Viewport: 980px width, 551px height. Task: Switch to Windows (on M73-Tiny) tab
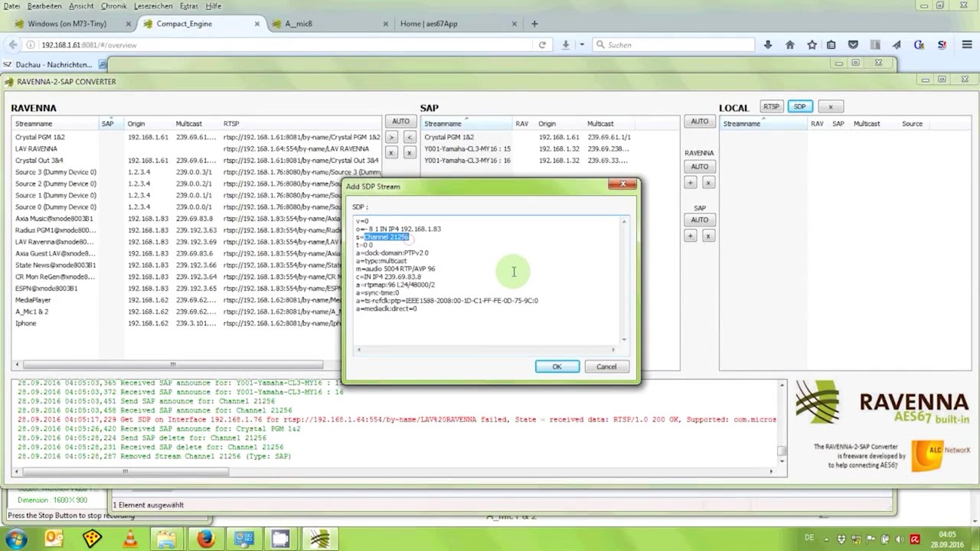click(x=67, y=24)
